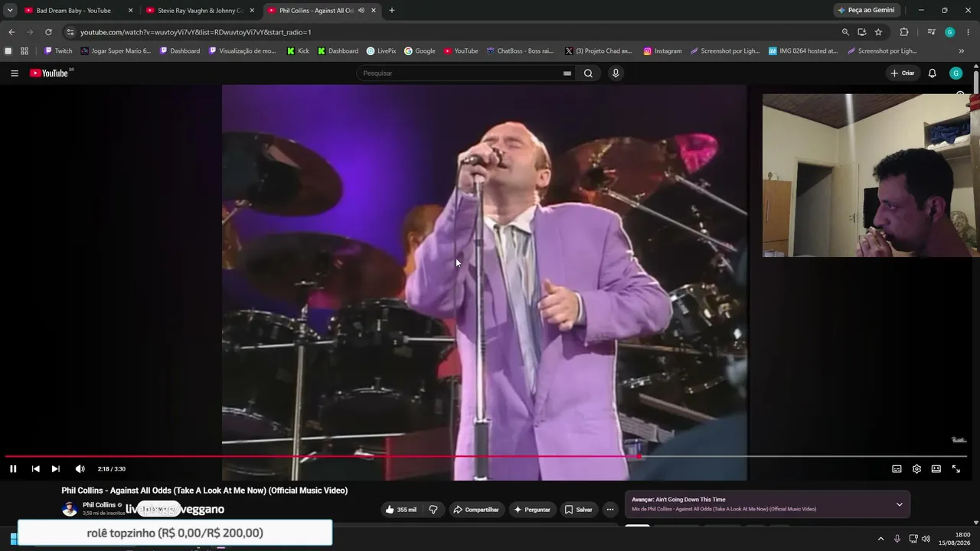Click the microphone tray icon
This screenshot has width=980, height=551.
tap(897, 539)
